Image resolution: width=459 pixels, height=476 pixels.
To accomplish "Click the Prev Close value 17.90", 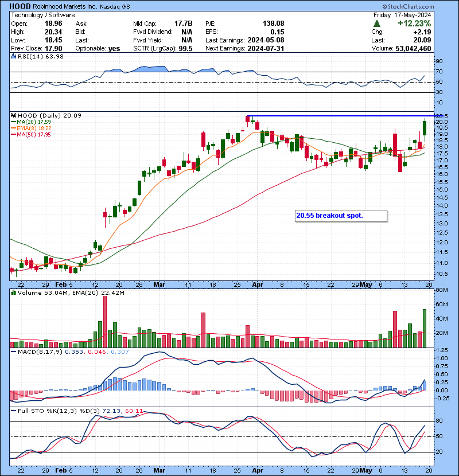I will coord(53,49).
